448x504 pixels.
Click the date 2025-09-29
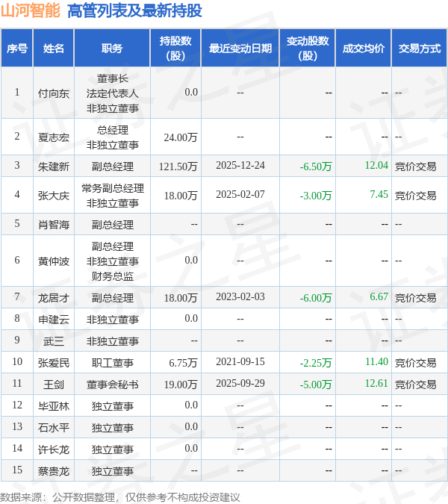point(240,383)
